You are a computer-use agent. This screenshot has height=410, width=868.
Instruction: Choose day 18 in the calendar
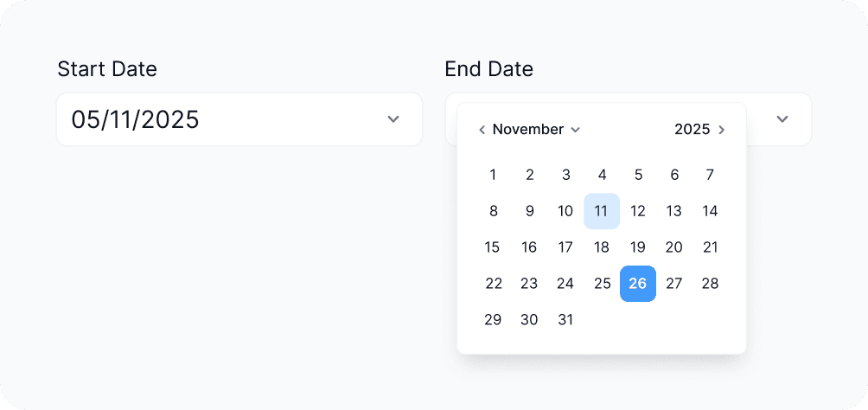[602, 247]
